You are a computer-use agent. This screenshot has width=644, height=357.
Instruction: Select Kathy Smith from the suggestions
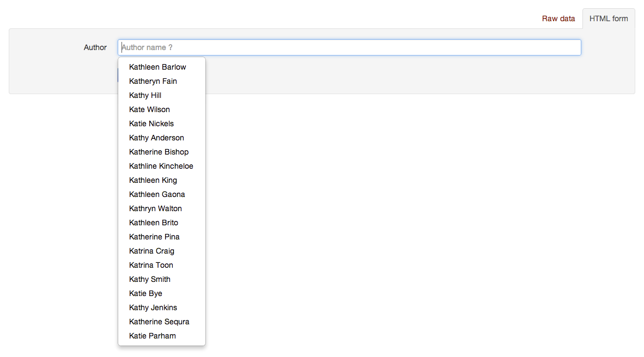[x=150, y=279]
